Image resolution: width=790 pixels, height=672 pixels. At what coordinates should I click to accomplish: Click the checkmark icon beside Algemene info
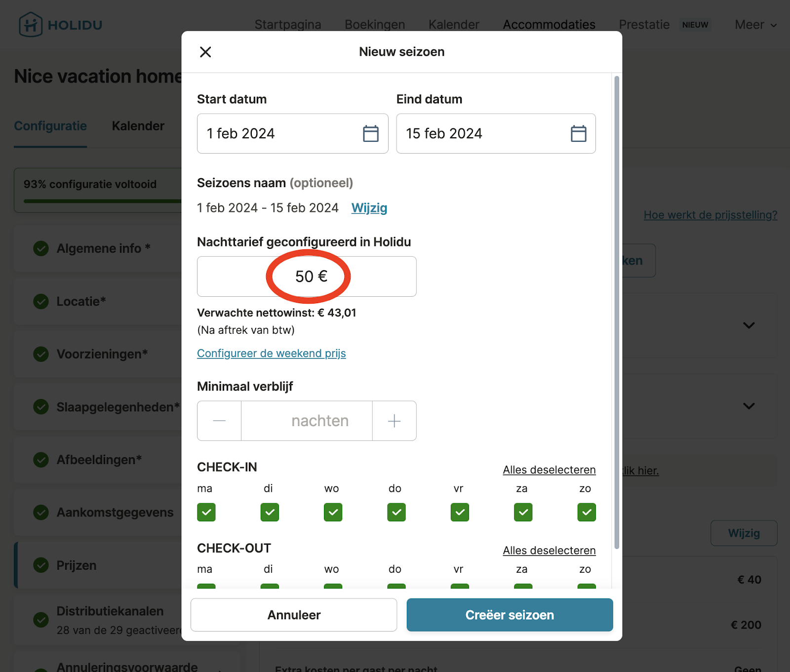coord(41,248)
